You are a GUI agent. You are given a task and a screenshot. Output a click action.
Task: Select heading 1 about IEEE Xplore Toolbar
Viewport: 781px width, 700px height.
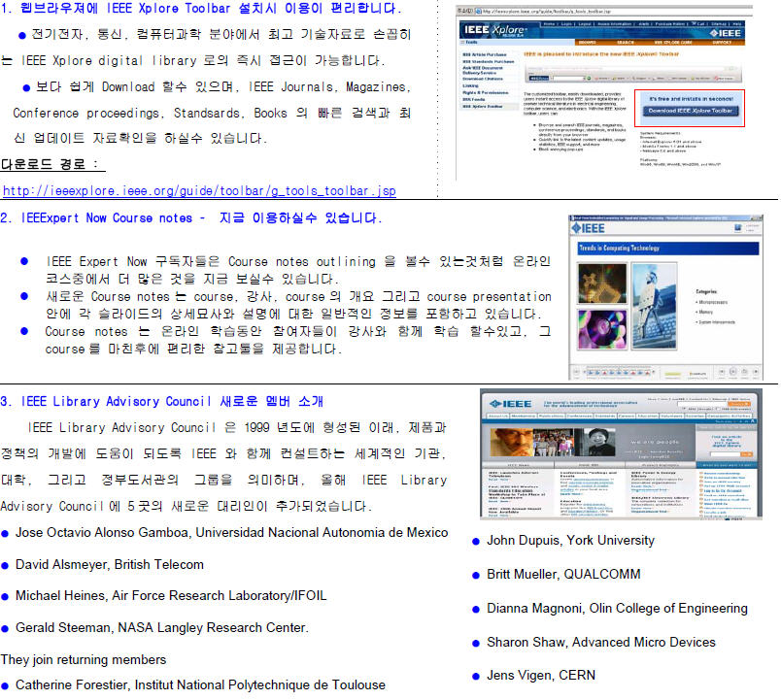tap(201, 9)
